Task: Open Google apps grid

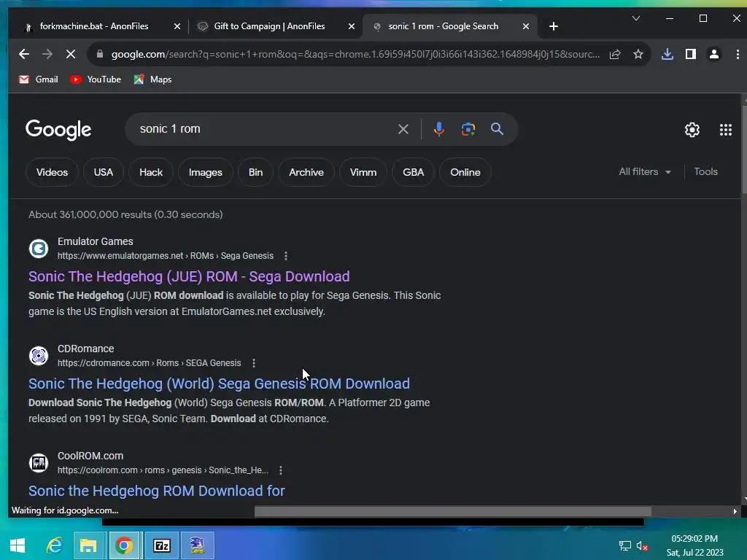Action: click(726, 130)
